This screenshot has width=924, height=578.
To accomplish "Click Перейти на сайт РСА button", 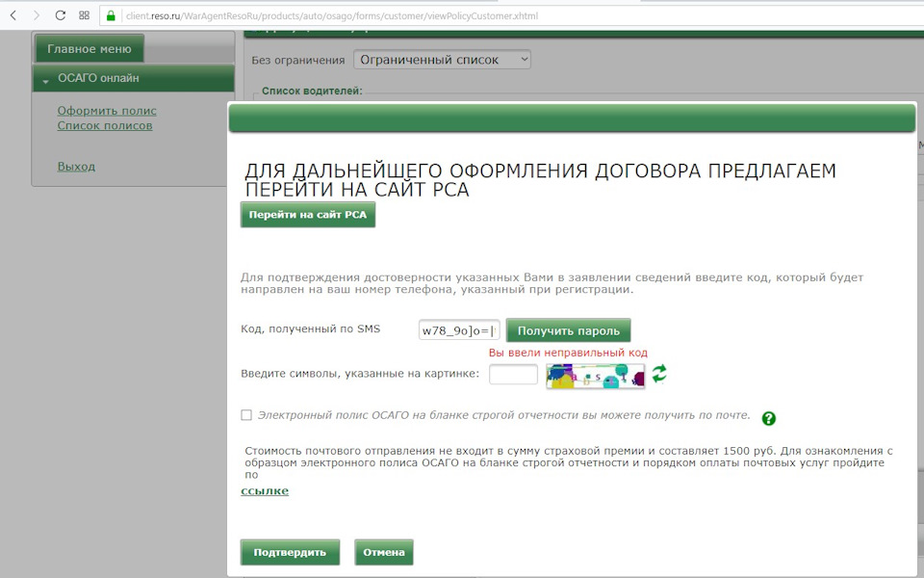I will tap(308, 215).
